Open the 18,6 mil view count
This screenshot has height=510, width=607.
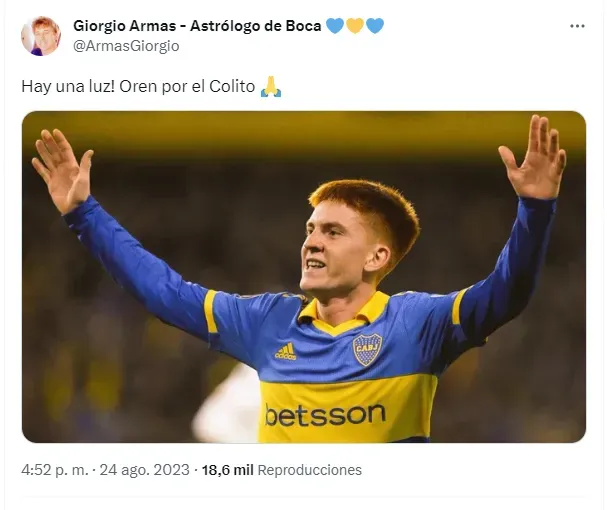tap(227, 470)
